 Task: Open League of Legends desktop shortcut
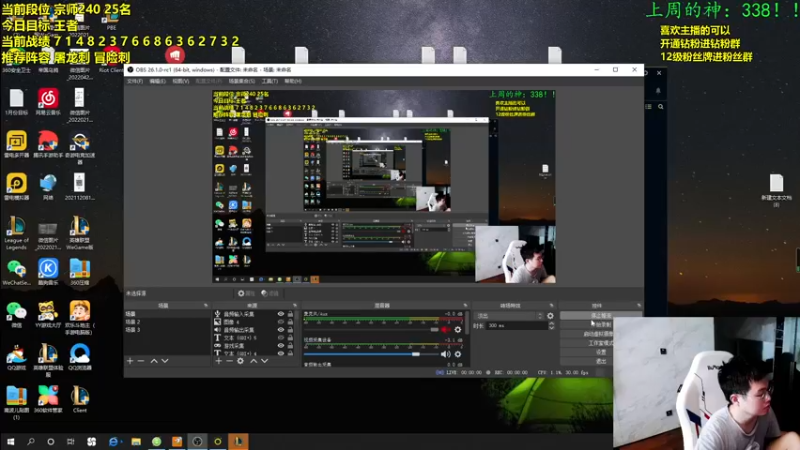tap(16, 232)
